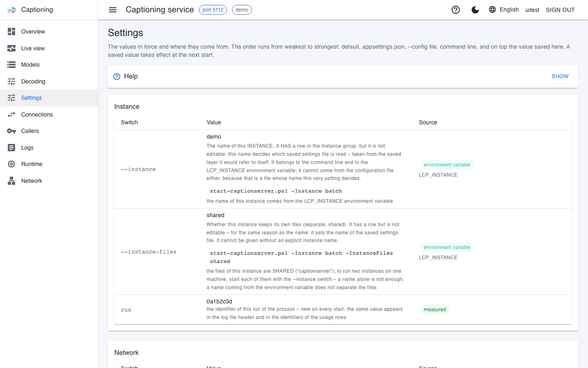Click the globe language icon
Image resolution: width=588 pixels, height=368 pixels.
pyautogui.click(x=492, y=9)
